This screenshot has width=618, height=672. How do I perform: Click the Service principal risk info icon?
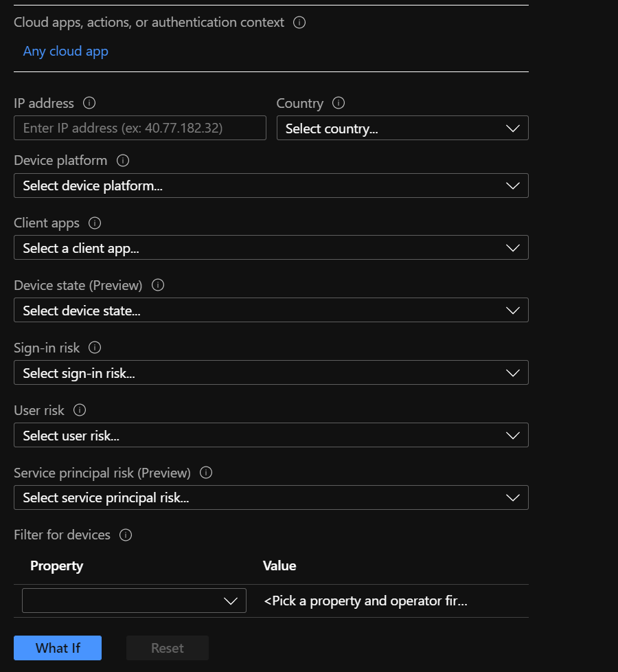(x=206, y=473)
